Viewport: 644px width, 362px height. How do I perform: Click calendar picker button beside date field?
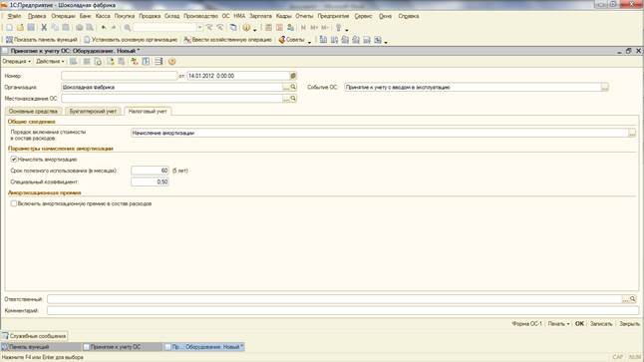[x=293, y=76]
